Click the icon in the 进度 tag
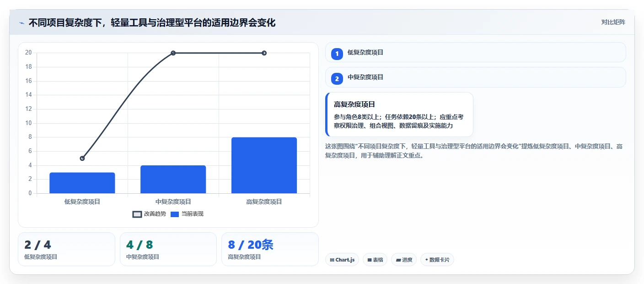Screen dimensions: 644x284 coord(398,260)
